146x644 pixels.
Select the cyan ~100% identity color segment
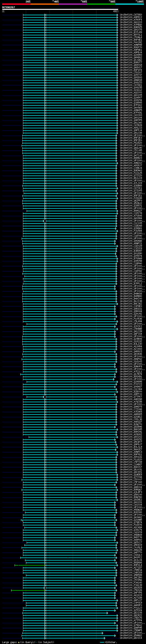[130, 4]
